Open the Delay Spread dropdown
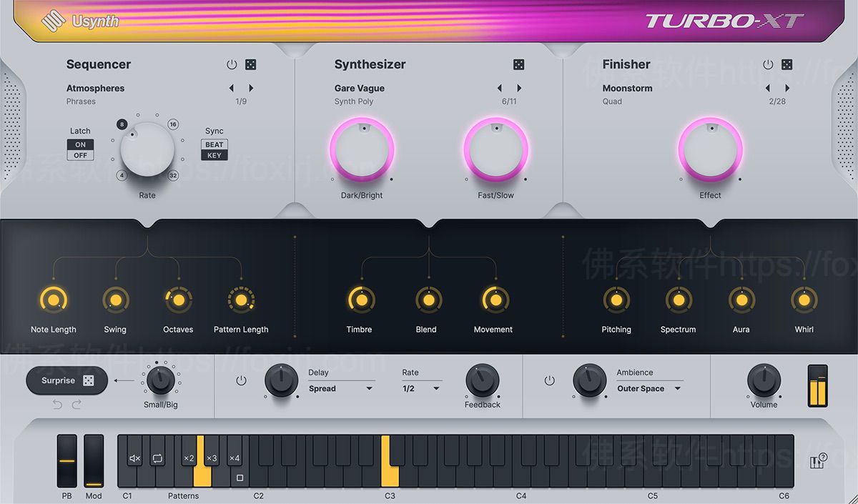The height and width of the screenshot is (504, 858). pos(341,388)
